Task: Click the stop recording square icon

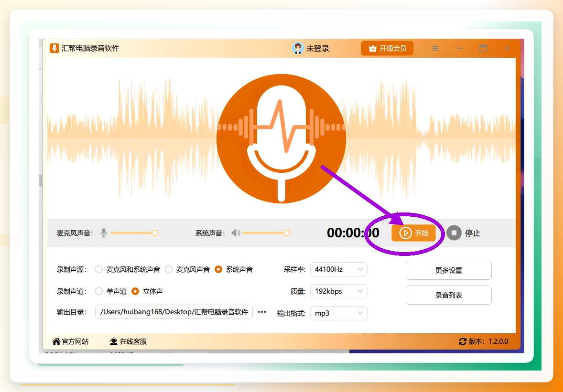Action: coord(454,233)
